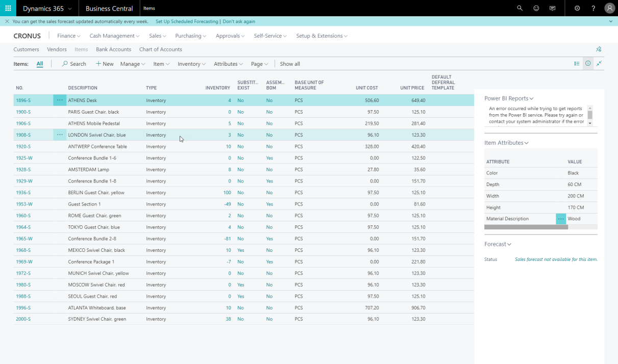618x364 pixels.
Task: Click sales forecast not available status link
Action: pyautogui.click(x=556, y=259)
